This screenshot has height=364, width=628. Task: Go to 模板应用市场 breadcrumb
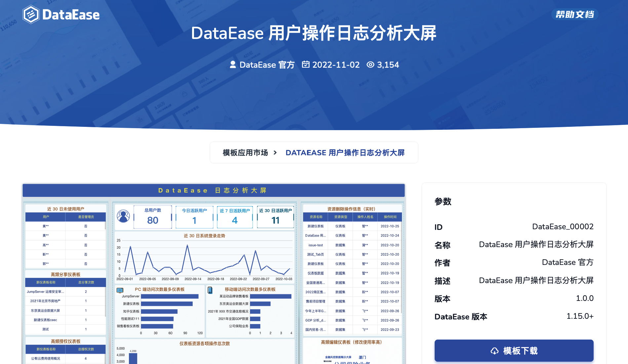click(x=245, y=153)
